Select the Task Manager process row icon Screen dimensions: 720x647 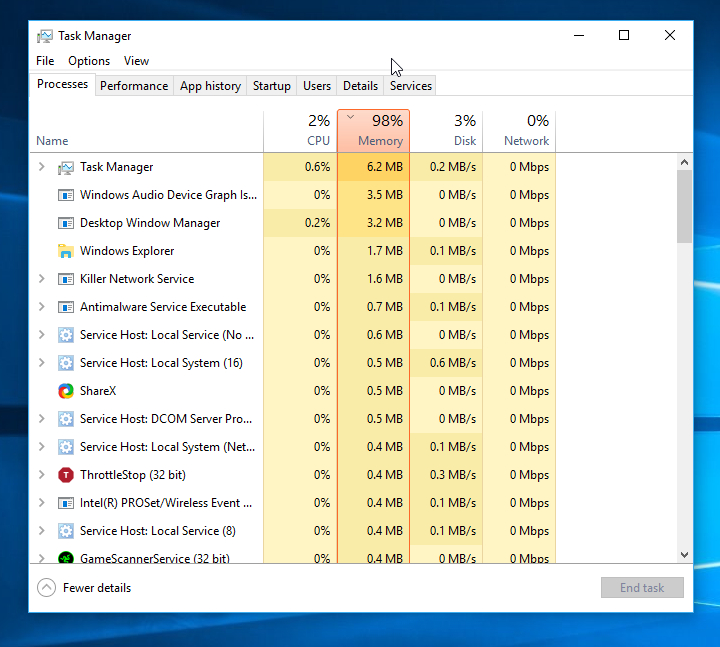pyautogui.click(x=66, y=168)
